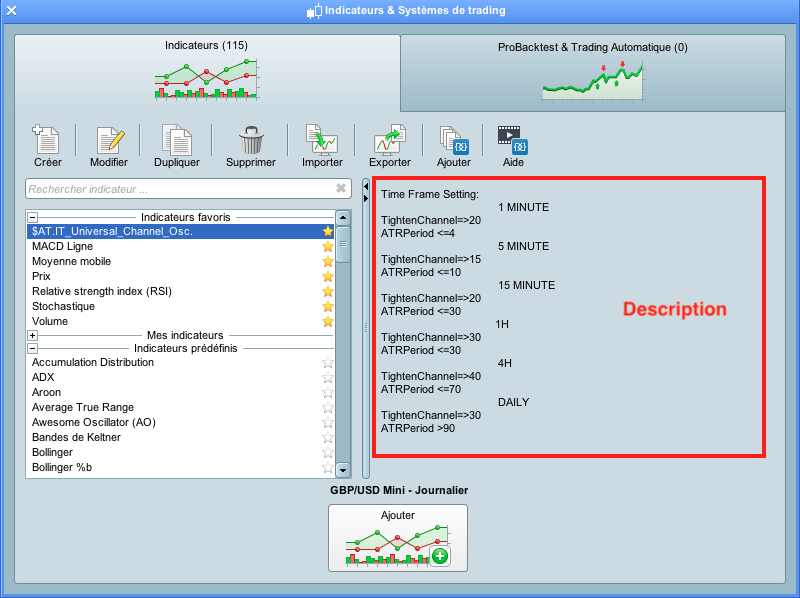
Task: Select Moyenne mobile indicator
Action: tap(181, 261)
